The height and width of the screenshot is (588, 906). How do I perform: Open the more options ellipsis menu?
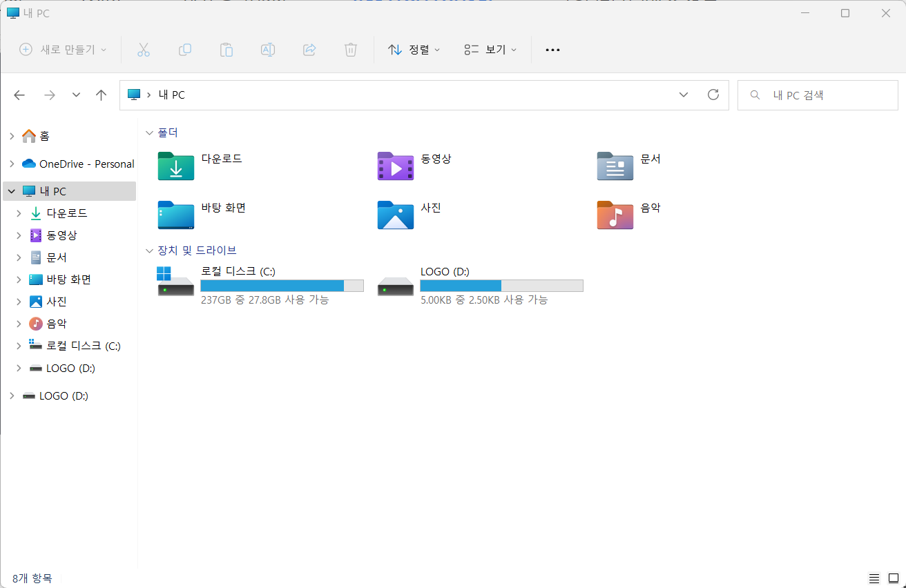[x=552, y=50]
